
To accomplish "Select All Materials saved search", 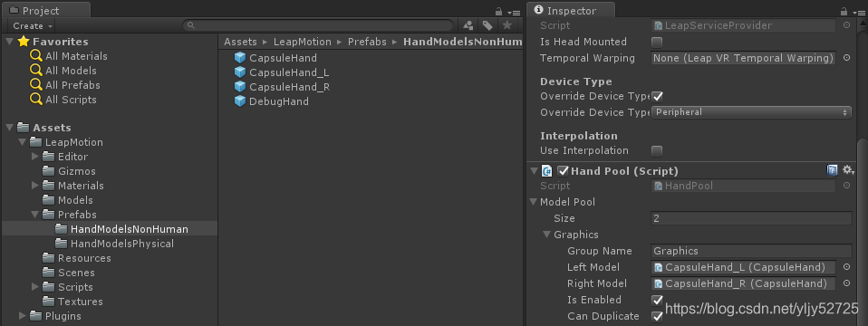I will coord(76,56).
